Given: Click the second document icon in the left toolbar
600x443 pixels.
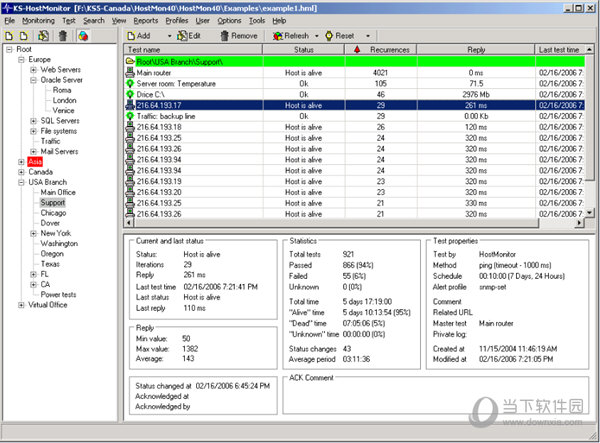Looking at the screenshot, I should tap(24, 36).
